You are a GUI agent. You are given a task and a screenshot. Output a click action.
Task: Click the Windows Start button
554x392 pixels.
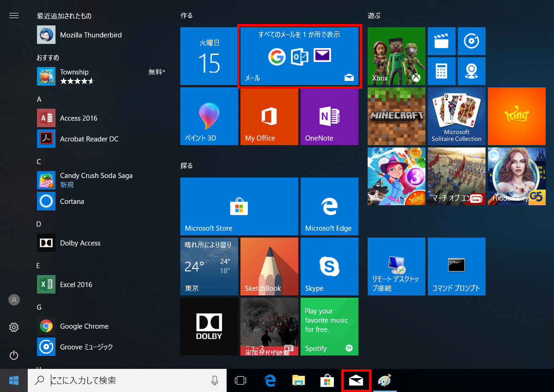pos(14,380)
